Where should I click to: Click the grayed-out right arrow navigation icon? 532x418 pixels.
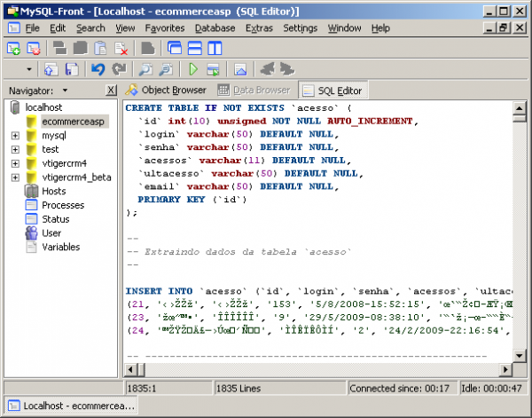pos(287,69)
